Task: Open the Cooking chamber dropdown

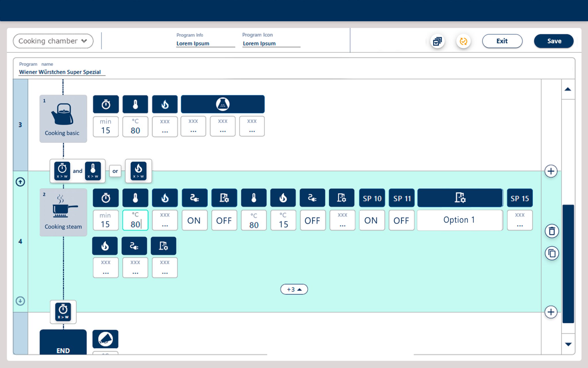Action: point(53,41)
